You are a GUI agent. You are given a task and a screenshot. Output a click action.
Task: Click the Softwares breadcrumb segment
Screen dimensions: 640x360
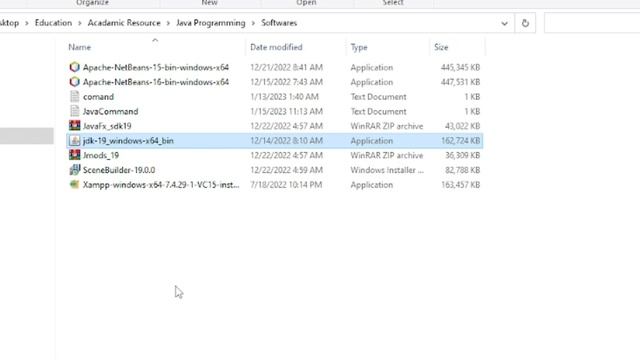click(279, 23)
